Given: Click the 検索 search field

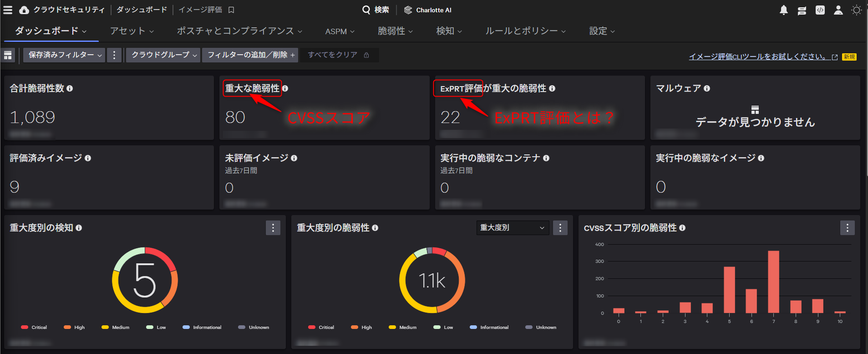Looking at the screenshot, I should coord(376,10).
